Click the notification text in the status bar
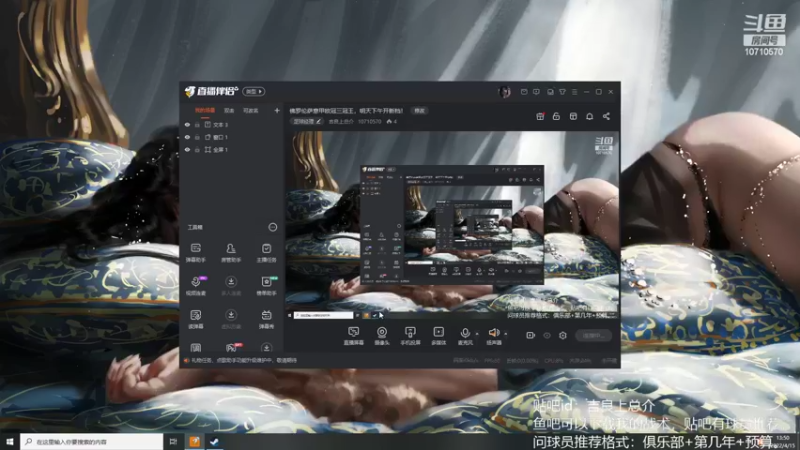This screenshot has width=800, height=450. (244, 360)
